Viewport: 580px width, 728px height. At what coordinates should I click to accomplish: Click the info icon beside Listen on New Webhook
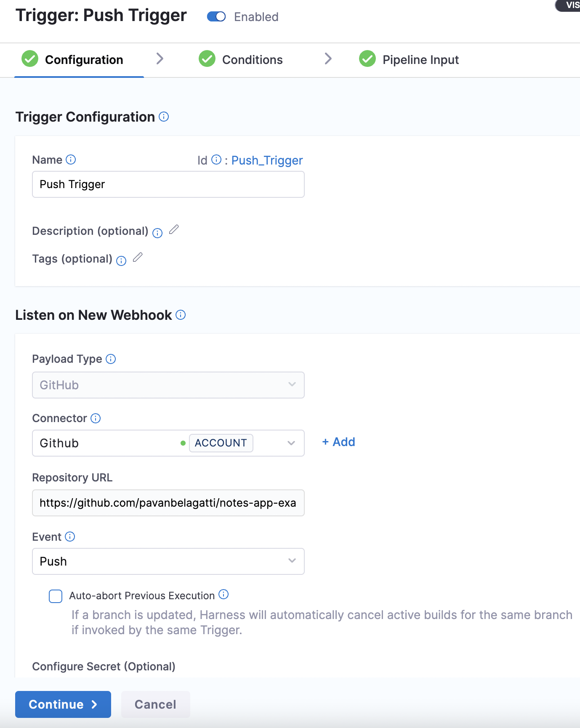click(181, 315)
